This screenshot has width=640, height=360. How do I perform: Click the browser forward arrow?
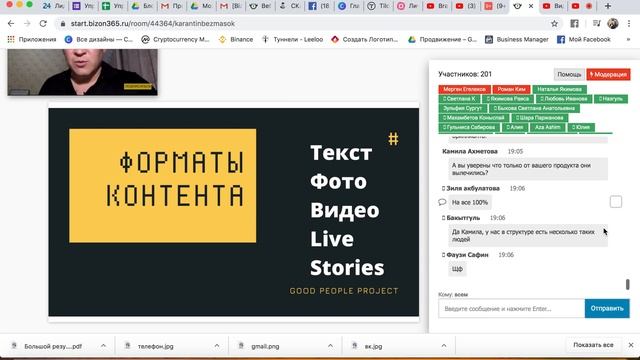(27, 24)
